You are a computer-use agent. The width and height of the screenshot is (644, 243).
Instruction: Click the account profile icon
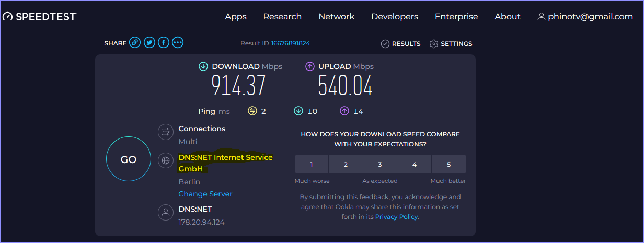(x=542, y=17)
